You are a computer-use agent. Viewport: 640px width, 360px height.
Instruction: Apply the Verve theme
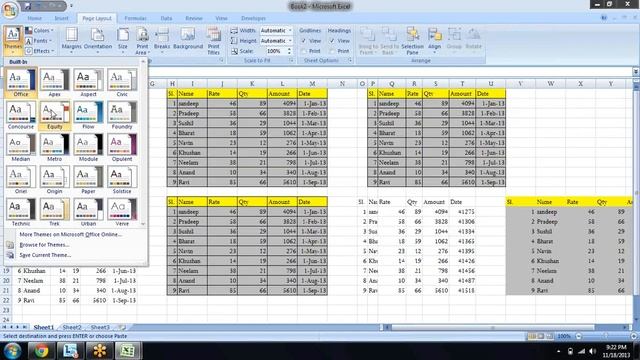(x=122, y=212)
